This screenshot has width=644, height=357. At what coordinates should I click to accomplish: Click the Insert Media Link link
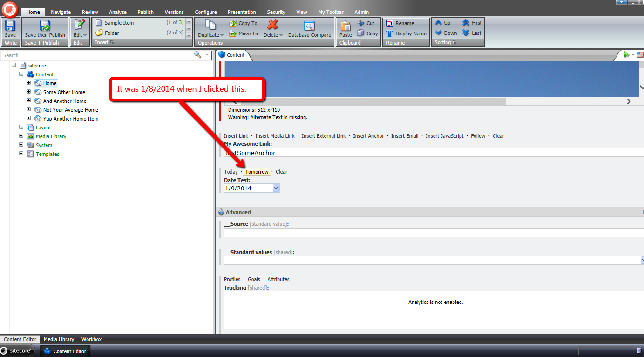point(275,136)
